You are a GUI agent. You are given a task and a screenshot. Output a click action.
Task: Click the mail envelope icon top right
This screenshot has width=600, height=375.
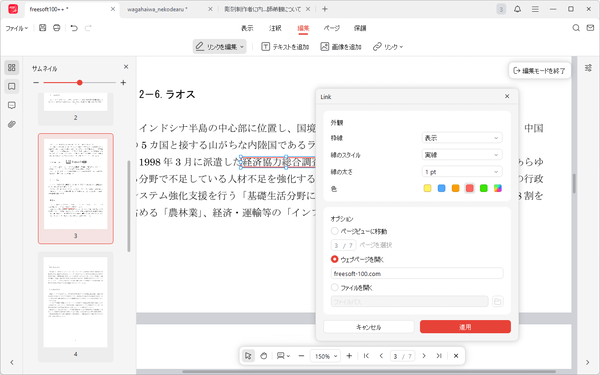click(x=590, y=28)
